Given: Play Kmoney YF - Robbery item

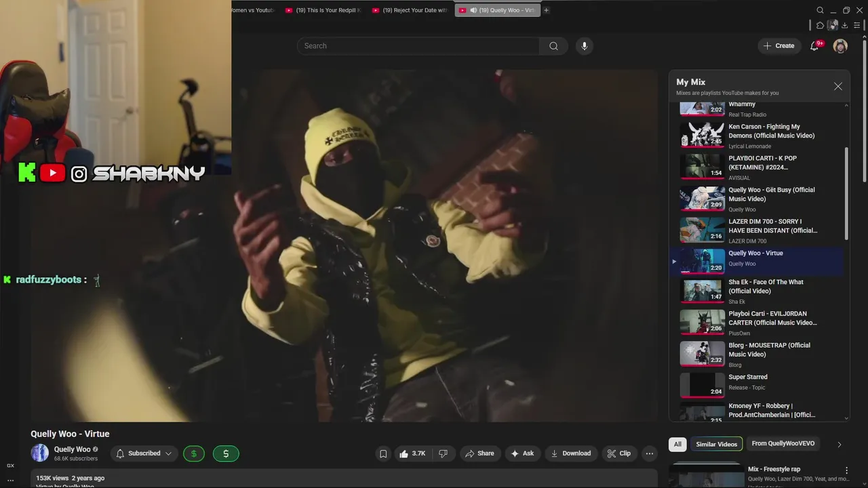Looking at the screenshot, I should [x=760, y=412].
